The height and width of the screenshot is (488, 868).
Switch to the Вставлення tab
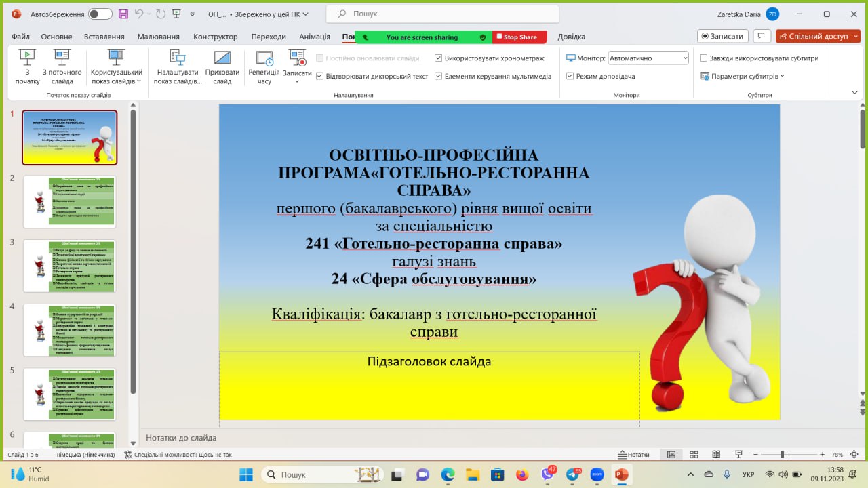point(104,37)
